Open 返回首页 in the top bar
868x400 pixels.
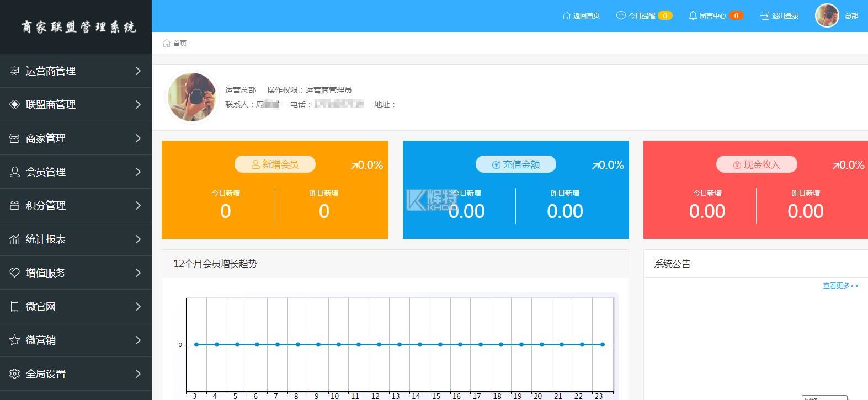point(581,16)
